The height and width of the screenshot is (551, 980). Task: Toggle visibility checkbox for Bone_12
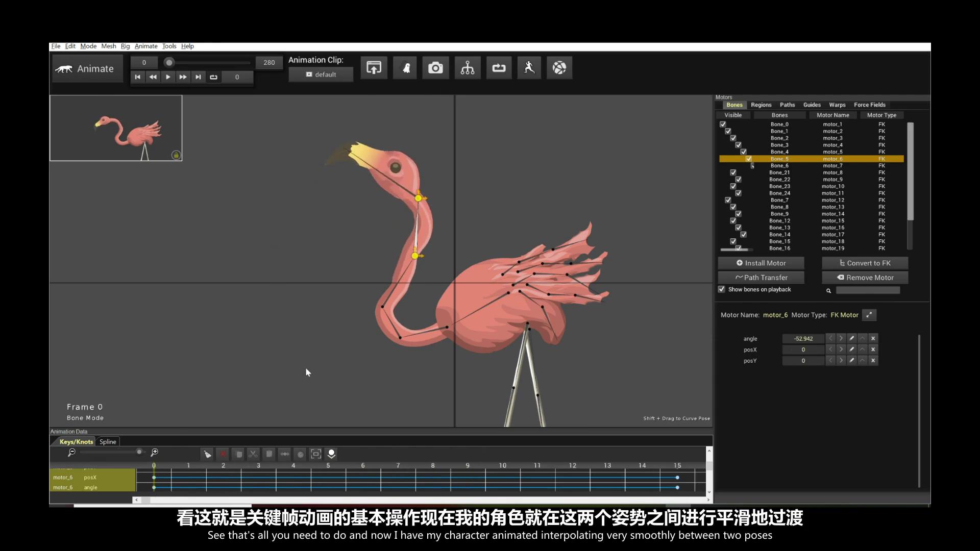[x=733, y=221]
